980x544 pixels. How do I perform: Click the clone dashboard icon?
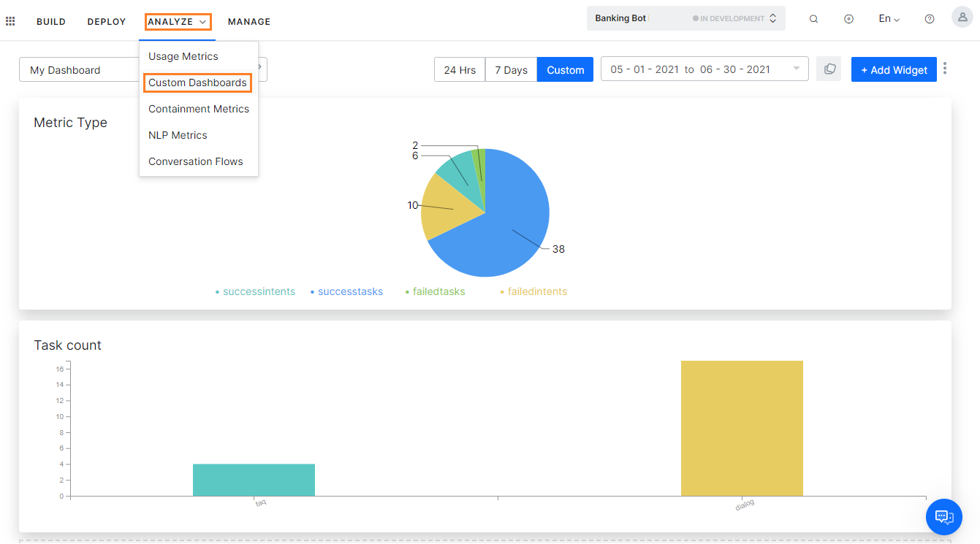click(x=829, y=69)
